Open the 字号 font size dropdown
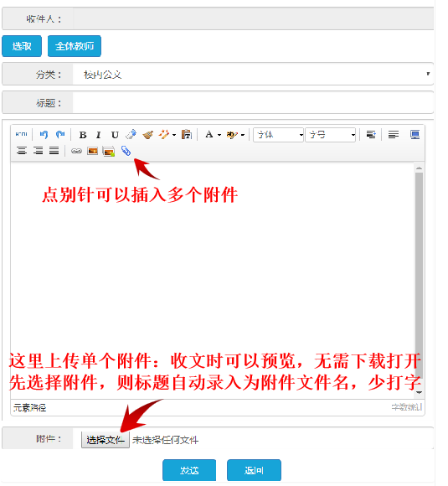448x486 pixels. [x=330, y=135]
